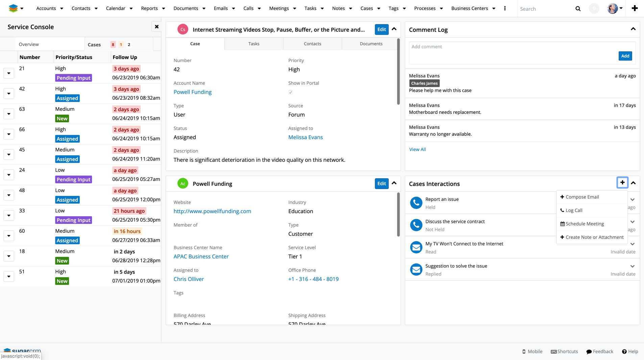Click the Report an issue call icon
The height and width of the screenshot is (360, 644).
(x=416, y=203)
